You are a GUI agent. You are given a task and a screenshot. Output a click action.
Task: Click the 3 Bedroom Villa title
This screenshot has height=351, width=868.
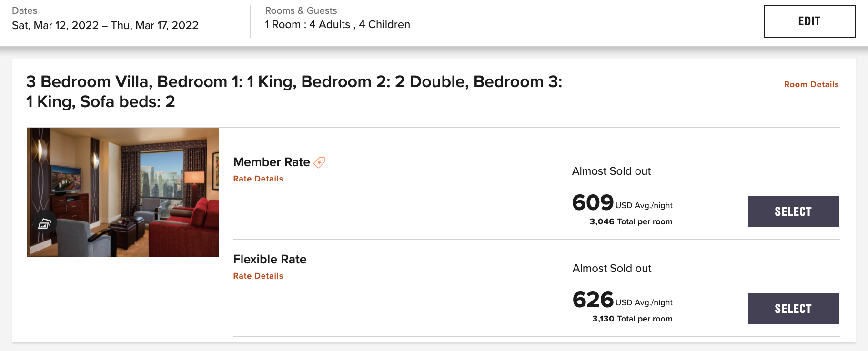coord(294,91)
